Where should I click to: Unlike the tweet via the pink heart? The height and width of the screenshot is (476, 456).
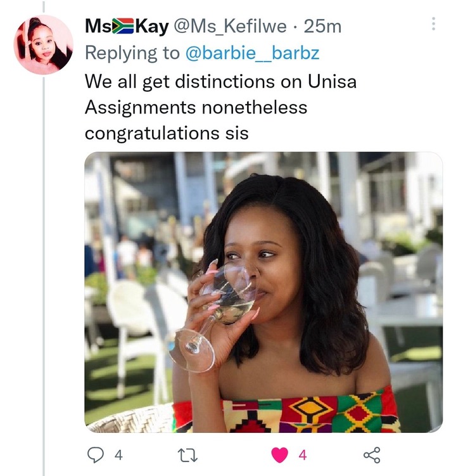[x=279, y=454]
